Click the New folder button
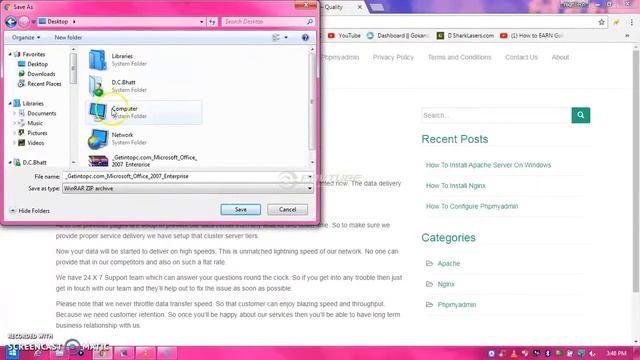 68,38
